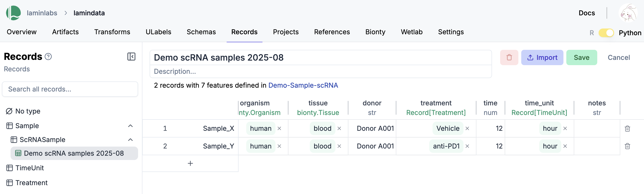This screenshot has width=644, height=194.
Task: Collapse the Sample tree node chevron
Action: point(130,126)
